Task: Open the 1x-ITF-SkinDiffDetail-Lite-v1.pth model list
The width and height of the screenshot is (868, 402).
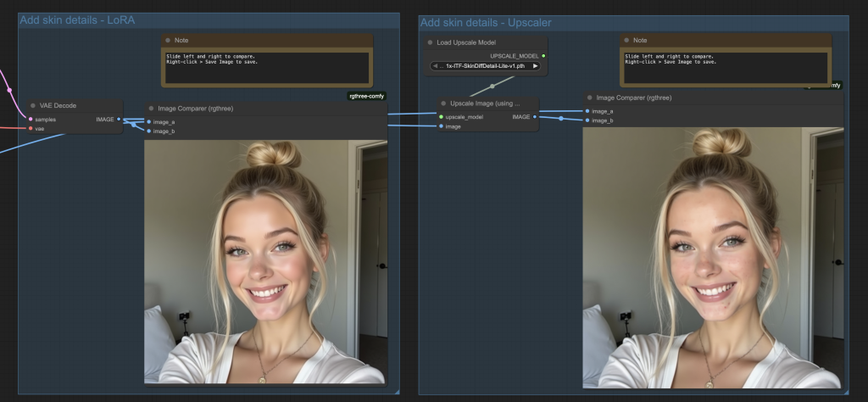Action: tap(485, 66)
